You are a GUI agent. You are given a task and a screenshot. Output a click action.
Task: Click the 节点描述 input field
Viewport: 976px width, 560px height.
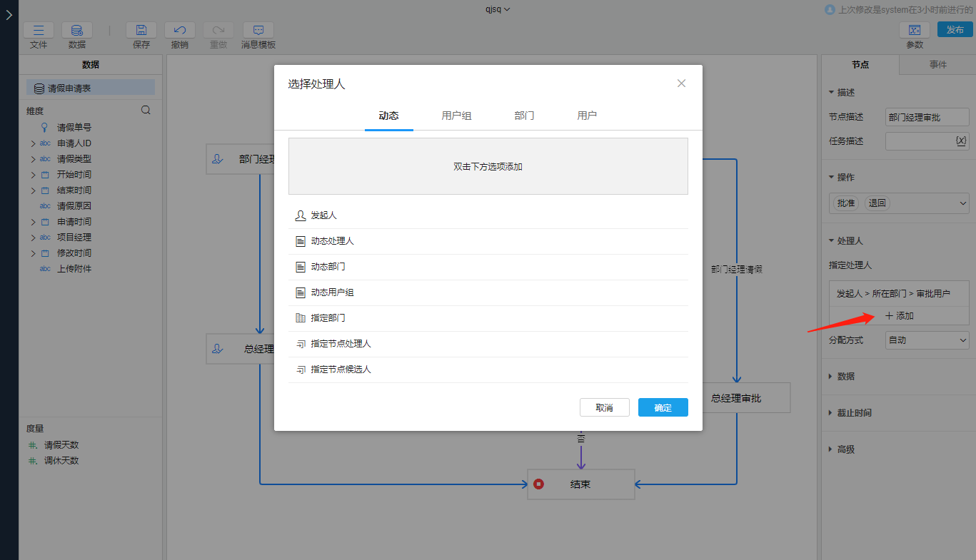click(927, 117)
